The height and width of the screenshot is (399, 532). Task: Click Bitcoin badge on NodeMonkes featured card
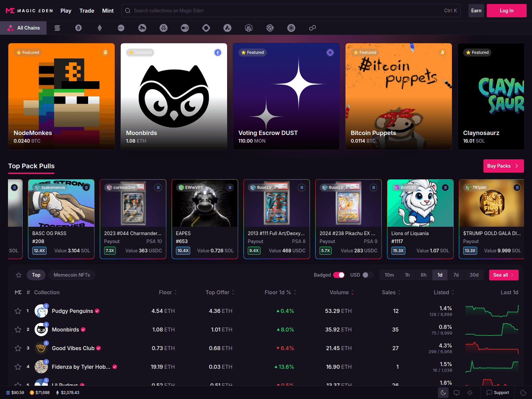coord(105,53)
